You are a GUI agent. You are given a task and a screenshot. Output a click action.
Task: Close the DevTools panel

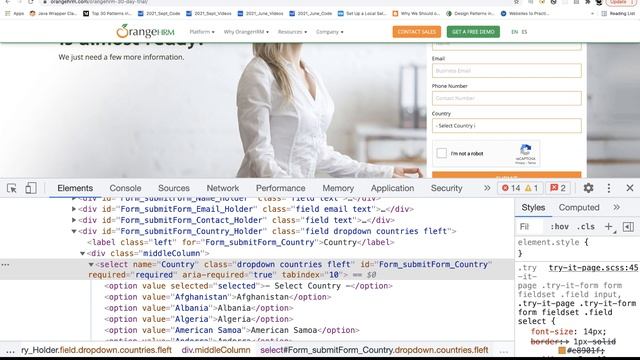click(x=630, y=188)
